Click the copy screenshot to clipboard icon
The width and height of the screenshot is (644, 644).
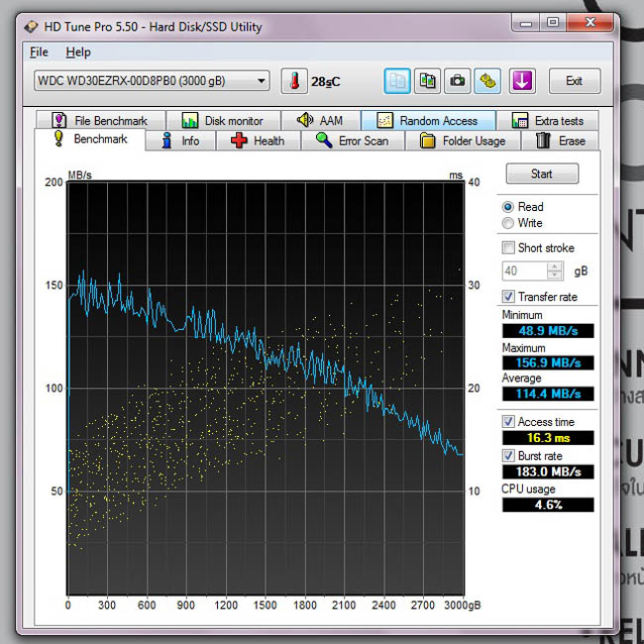[x=427, y=81]
